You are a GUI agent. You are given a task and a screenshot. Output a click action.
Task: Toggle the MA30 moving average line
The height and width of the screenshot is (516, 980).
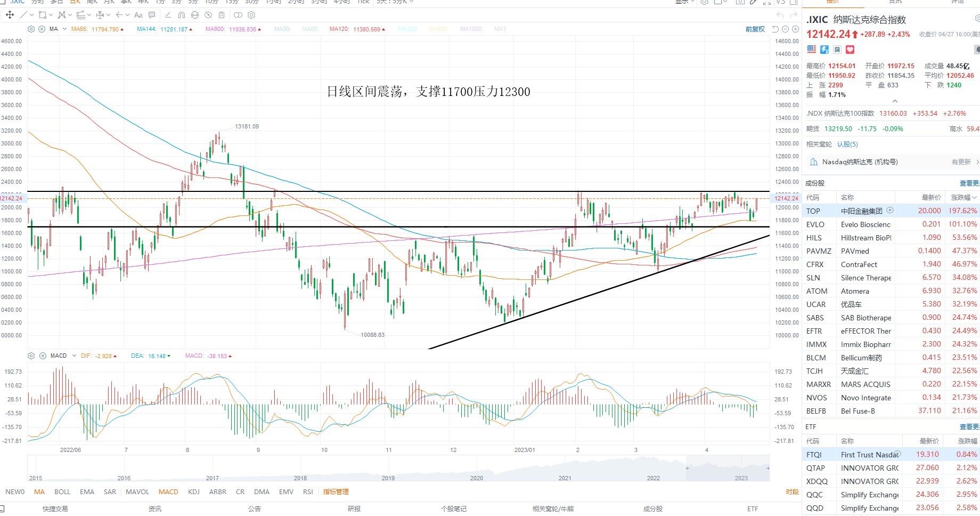coord(282,29)
